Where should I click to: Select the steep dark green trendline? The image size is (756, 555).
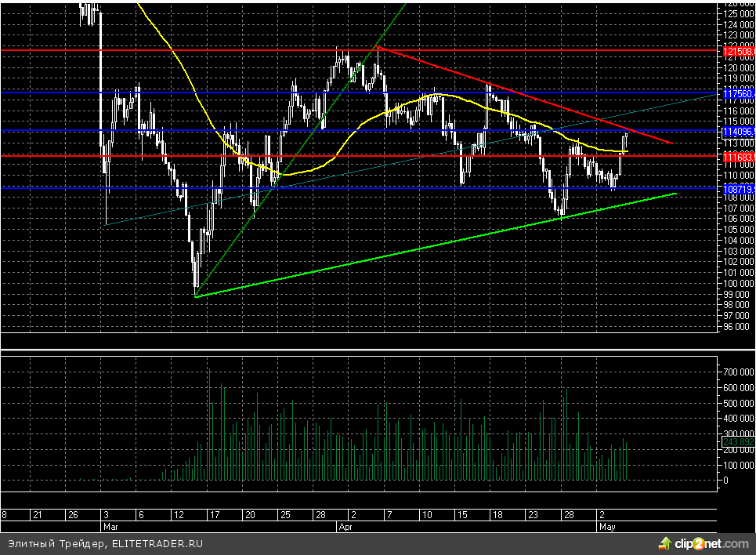[x=299, y=151]
